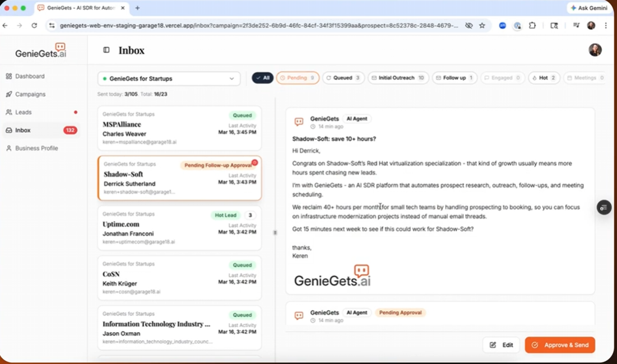Open the GenieGets for Startups campaign dropdown
The height and width of the screenshot is (364, 617).
coord(169,78)
